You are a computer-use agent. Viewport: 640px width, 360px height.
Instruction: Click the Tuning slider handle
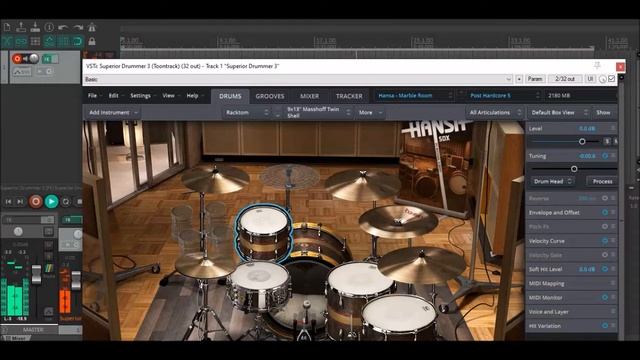tap(574, 169)
